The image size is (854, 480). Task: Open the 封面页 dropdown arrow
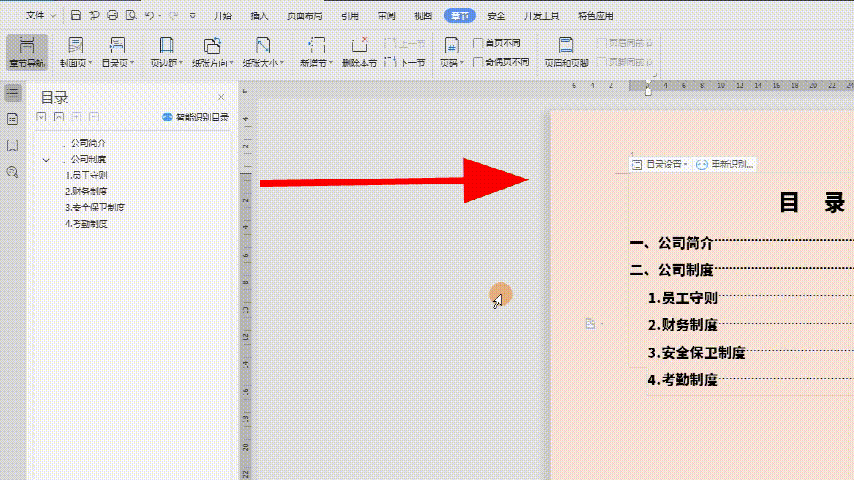[90, 63]
